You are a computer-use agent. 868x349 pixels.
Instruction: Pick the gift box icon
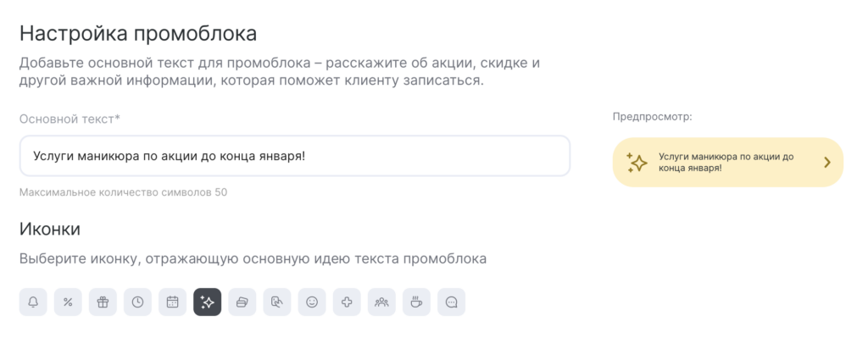[x=103, y=302]
